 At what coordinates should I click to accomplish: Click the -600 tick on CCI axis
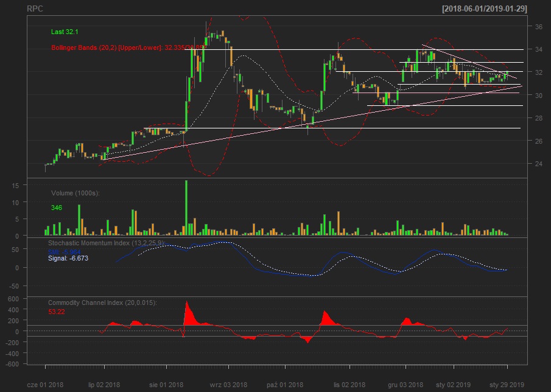coord(12,364)
